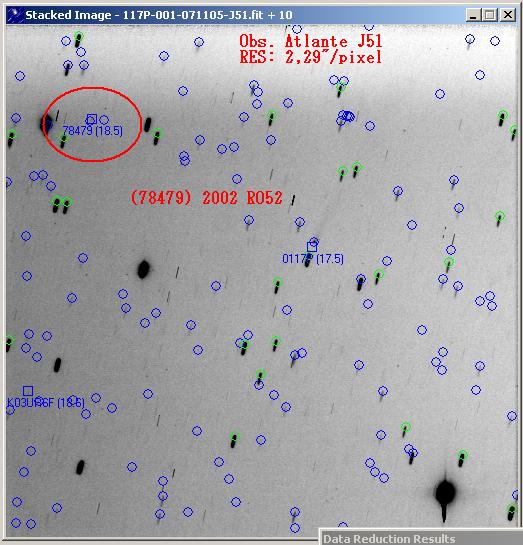Open the Stacked Image window system icon
This screenshot has width=523, height=545.
(15, 15)
